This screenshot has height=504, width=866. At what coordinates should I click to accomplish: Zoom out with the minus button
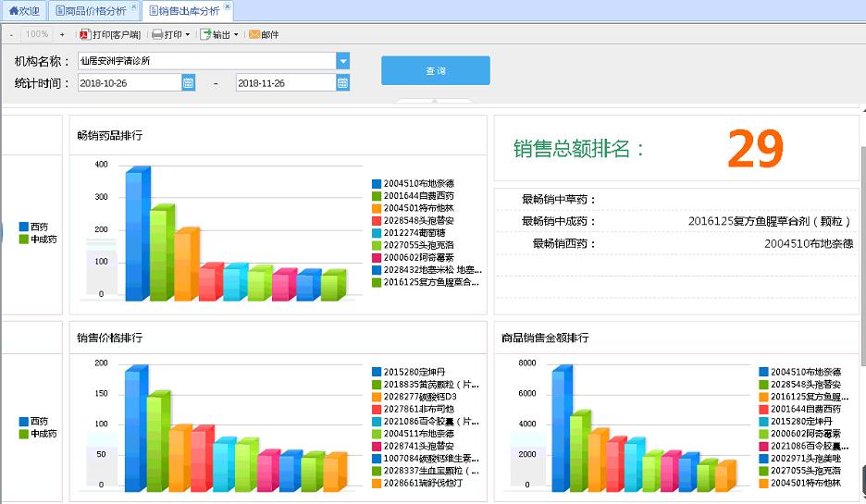12,35
